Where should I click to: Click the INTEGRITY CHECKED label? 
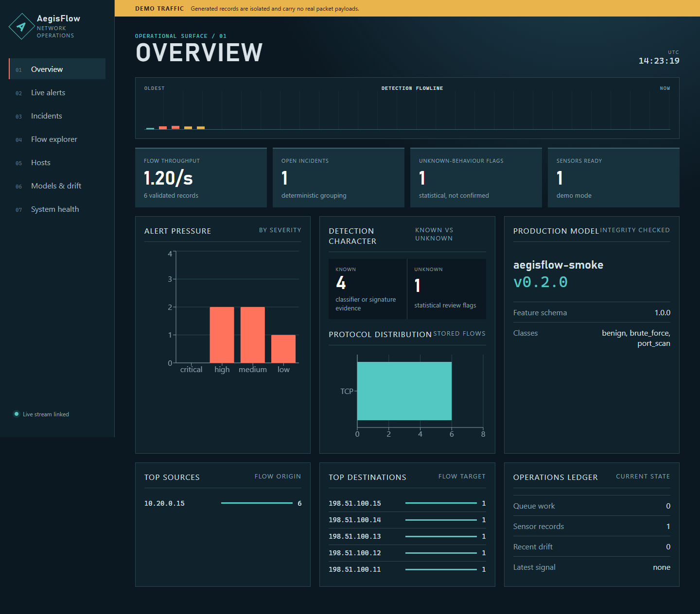[x=635, y=230]
